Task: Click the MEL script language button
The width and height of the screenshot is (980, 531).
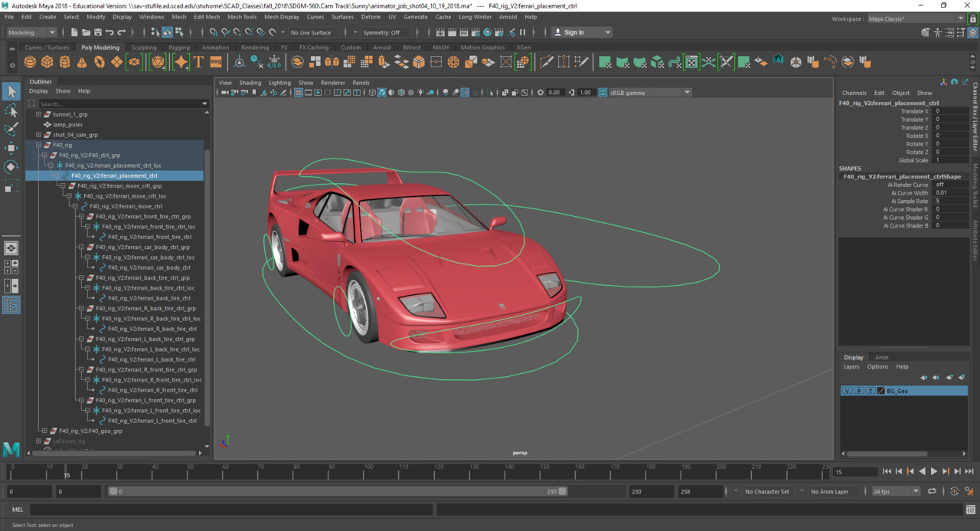Action: 18,510
